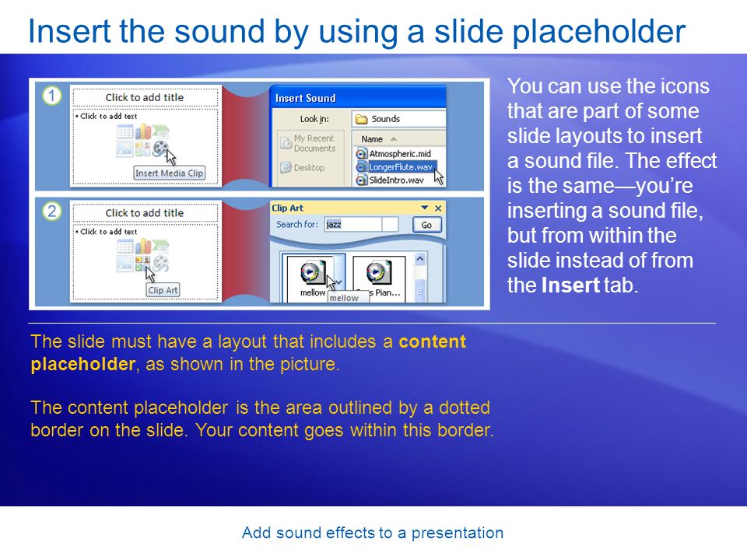Click the SlideIntro.wav file icon
The image size is (747, 560).
362,180
